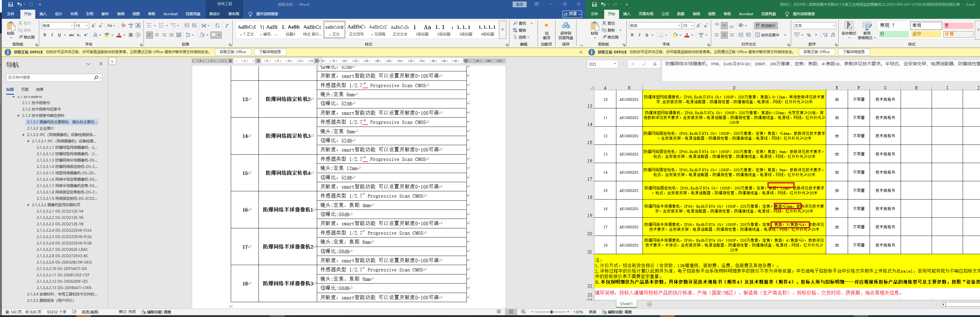Image resolution: width=980 pixels, height=317 pixels.
Task: Save the Word document from quick access toolbar
Action: (11, 4)
